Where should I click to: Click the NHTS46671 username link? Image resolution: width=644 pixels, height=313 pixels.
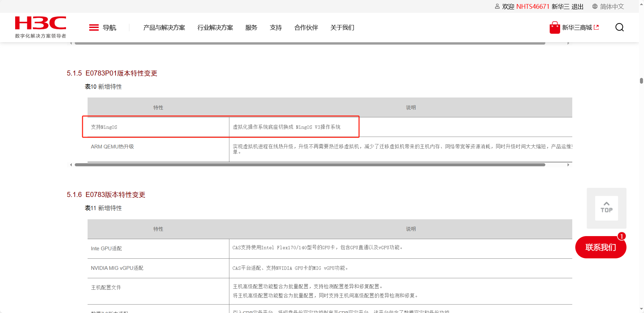pyautogui.click(x=533, y=6)
